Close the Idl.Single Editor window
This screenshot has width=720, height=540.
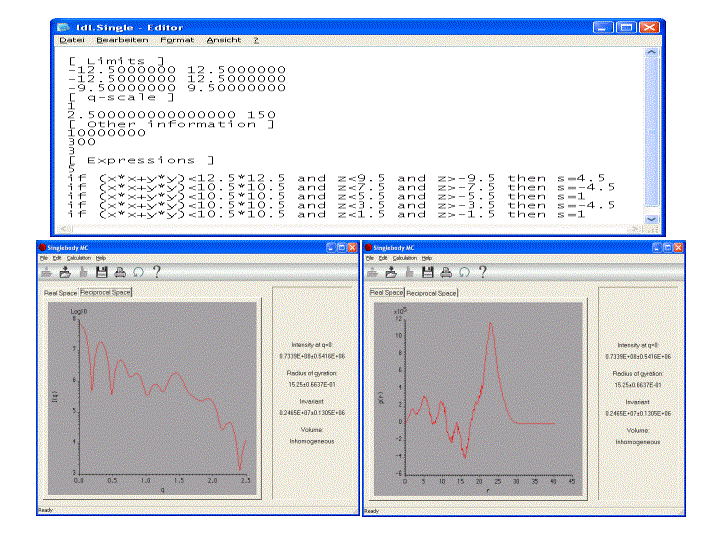coord(649,28)
